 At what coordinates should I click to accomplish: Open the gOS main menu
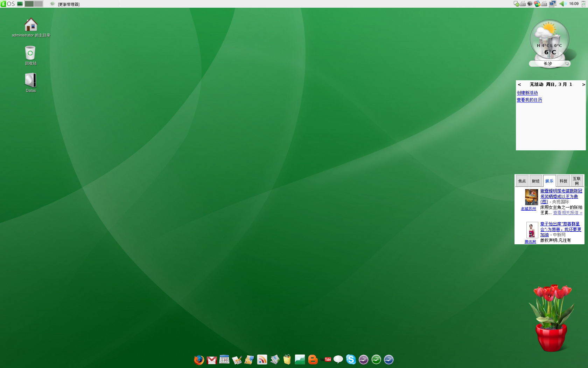[x=8, y=4]
